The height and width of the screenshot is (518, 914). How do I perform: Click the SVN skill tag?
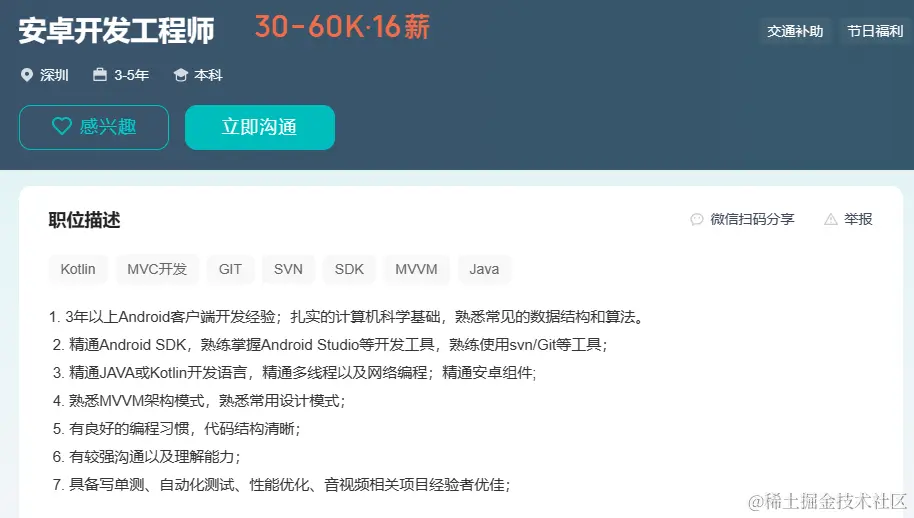[289, 269]
